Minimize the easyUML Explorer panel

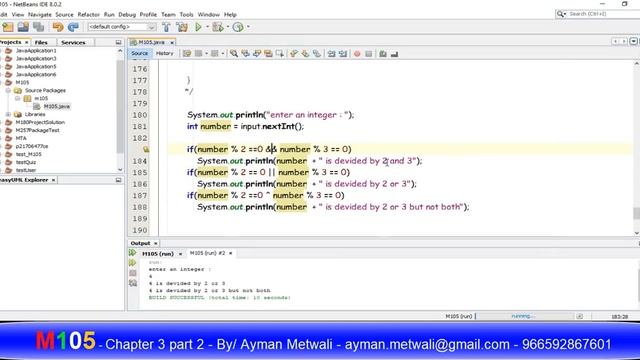click(118, 180)
